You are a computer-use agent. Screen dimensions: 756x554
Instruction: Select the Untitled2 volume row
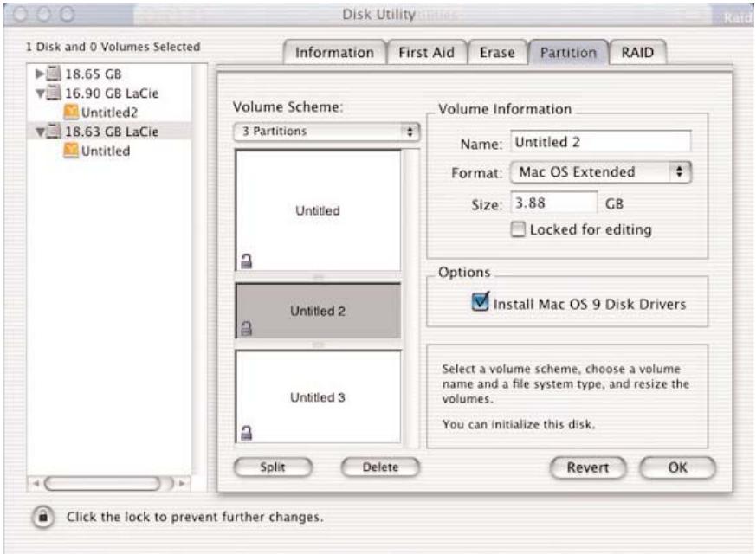pyautogui.click(x=109, y=113)
